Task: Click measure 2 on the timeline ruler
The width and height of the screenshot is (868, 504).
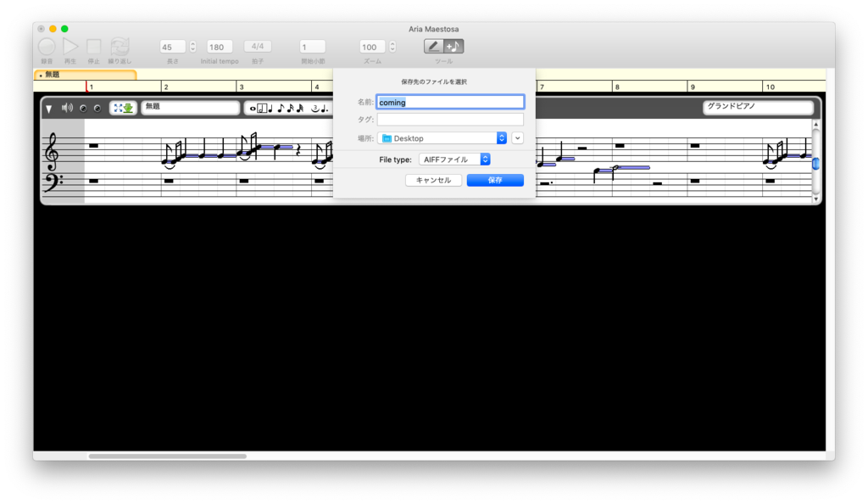Action: click(166, 87)
